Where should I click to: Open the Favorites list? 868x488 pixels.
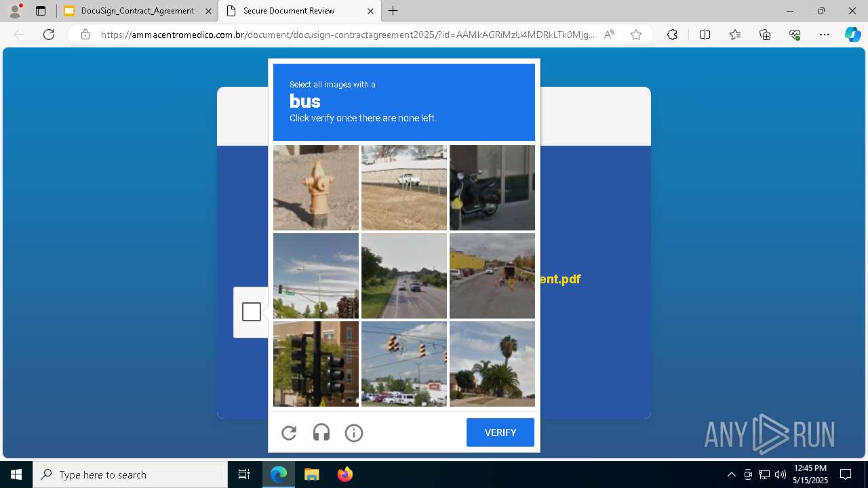click(x=735, y=35)
